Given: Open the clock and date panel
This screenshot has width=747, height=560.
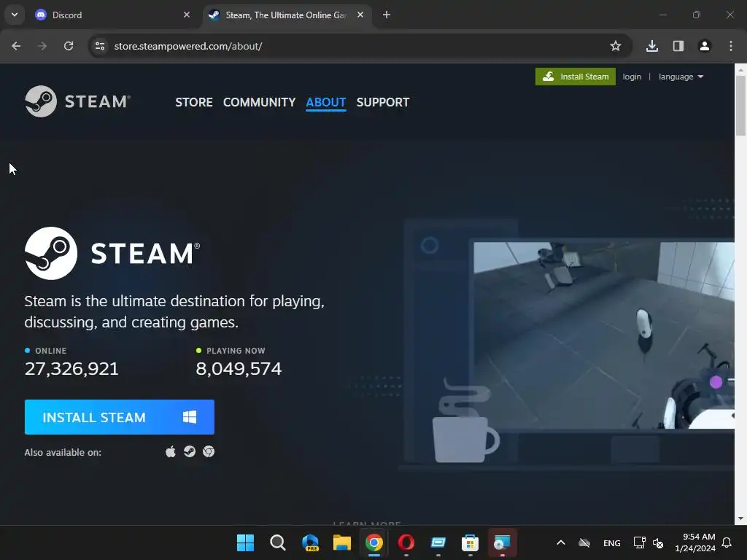Looking at the screenshot, I should (695, 542).
